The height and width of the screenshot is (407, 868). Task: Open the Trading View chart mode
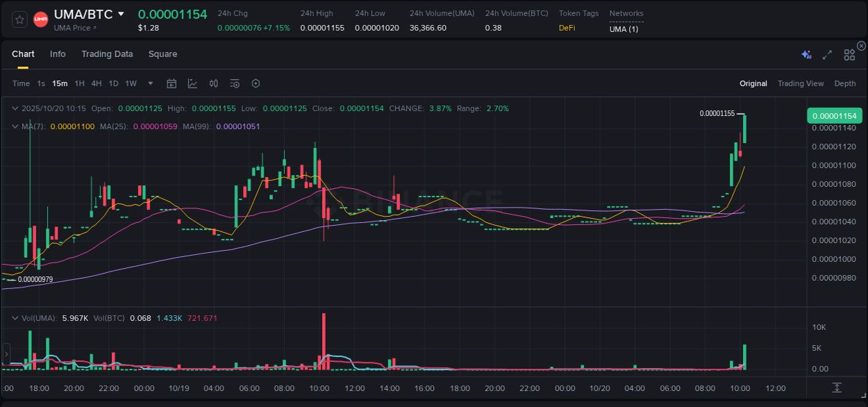point(801,83)
